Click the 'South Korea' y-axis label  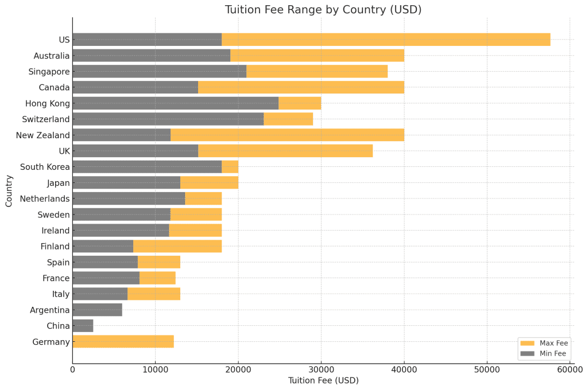[x=45, y=167]
